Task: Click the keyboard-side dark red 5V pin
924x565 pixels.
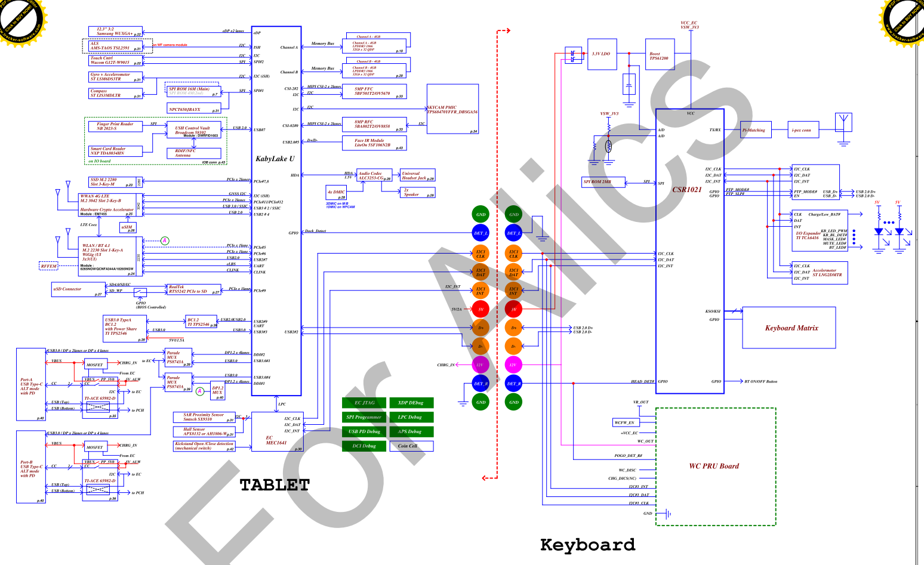Action: click(513, 309)
